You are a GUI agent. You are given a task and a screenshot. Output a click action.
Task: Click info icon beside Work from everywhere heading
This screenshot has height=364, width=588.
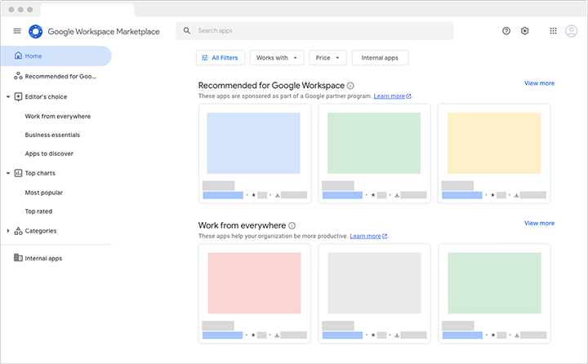pyautogui.click(x=292, y=225)
